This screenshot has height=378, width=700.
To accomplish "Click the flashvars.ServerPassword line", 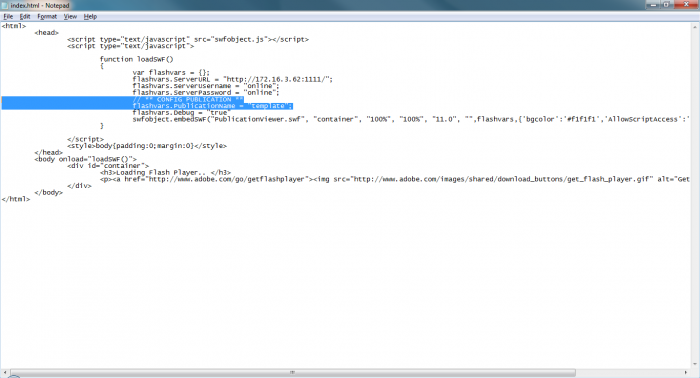I will [205, 92].
